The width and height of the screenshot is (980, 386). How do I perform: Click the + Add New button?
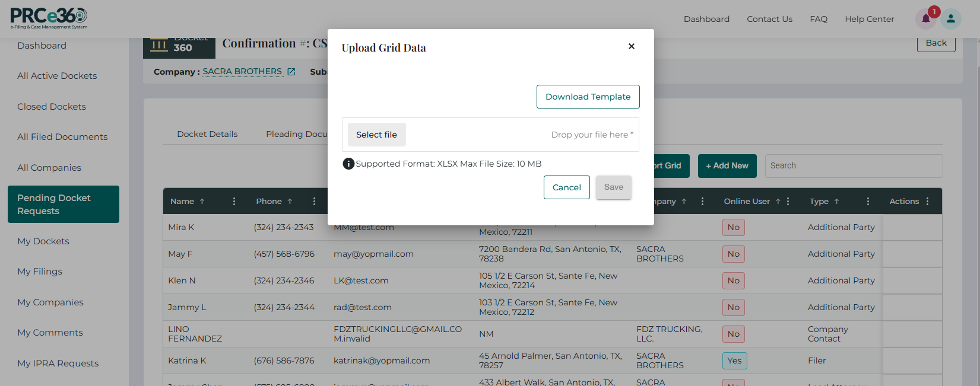[727, 166]
